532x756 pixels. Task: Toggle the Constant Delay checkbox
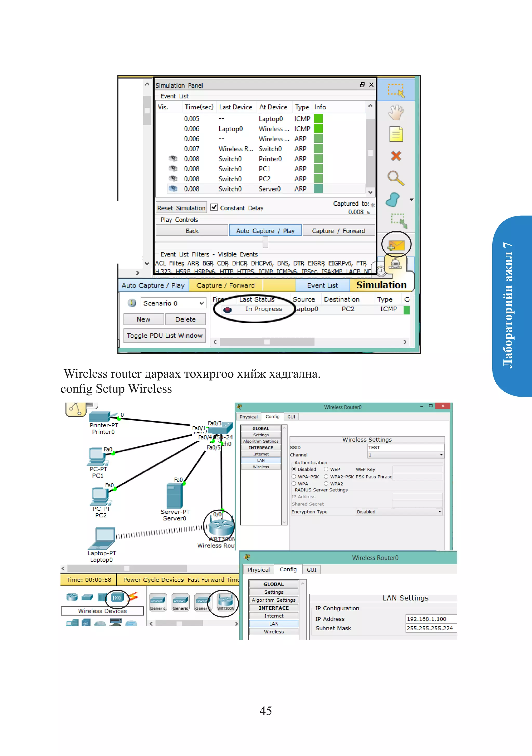[214, 207]
